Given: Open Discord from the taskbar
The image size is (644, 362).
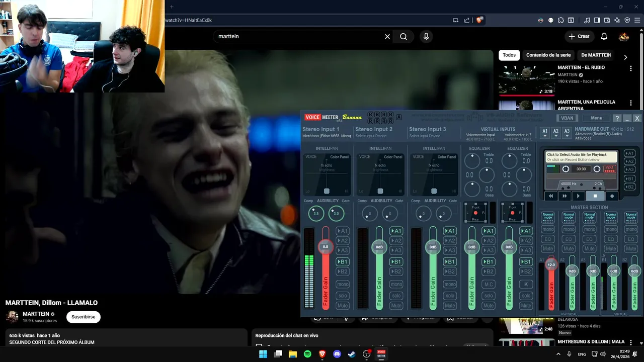Looking at the screenshot, I should [x=337, y=354].
